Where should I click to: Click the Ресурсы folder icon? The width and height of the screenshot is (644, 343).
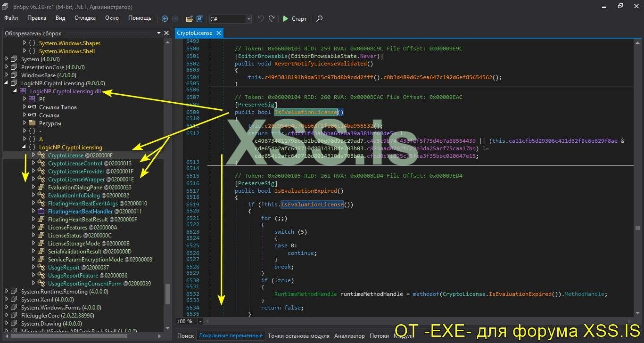pos(32,123)
